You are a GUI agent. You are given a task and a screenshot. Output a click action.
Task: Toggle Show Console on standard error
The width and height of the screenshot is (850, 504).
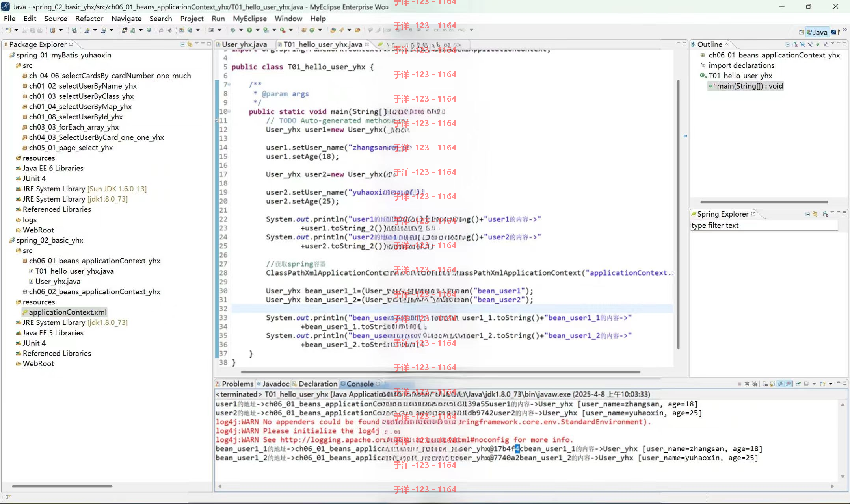click(788, 384)
